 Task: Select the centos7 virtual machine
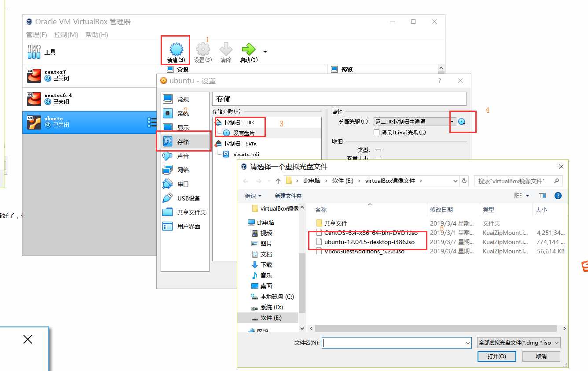(90, 75)
